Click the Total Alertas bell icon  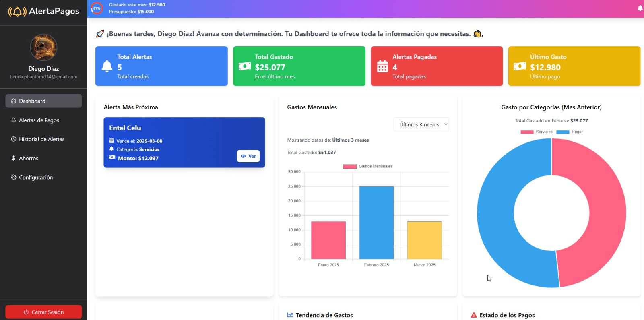[107, 66]
